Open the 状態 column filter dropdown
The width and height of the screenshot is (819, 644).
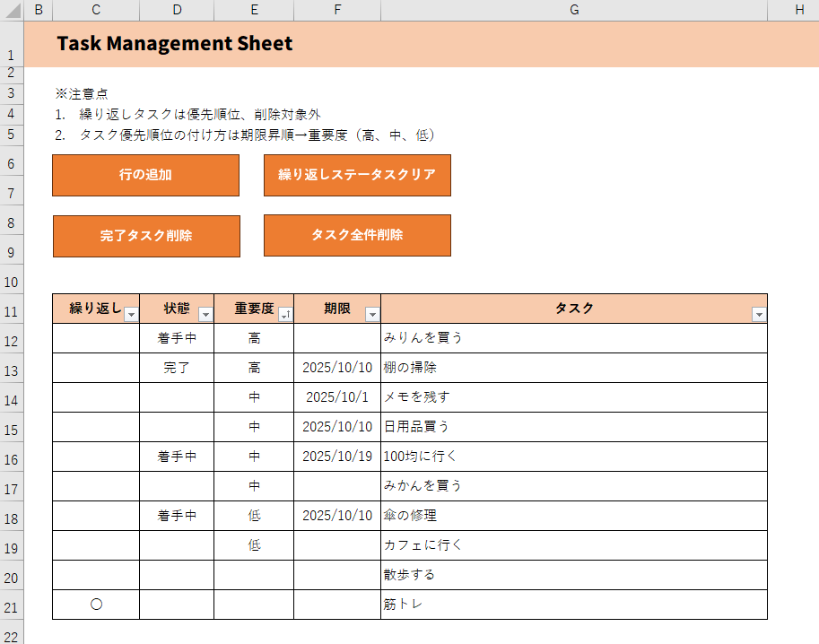pyautogui.click(x=205, y=315)
